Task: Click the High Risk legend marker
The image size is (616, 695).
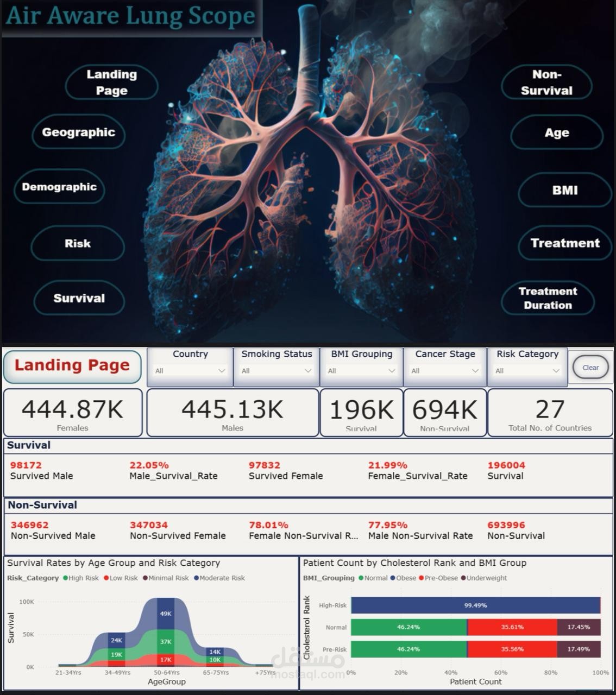Action: [66, 578]
